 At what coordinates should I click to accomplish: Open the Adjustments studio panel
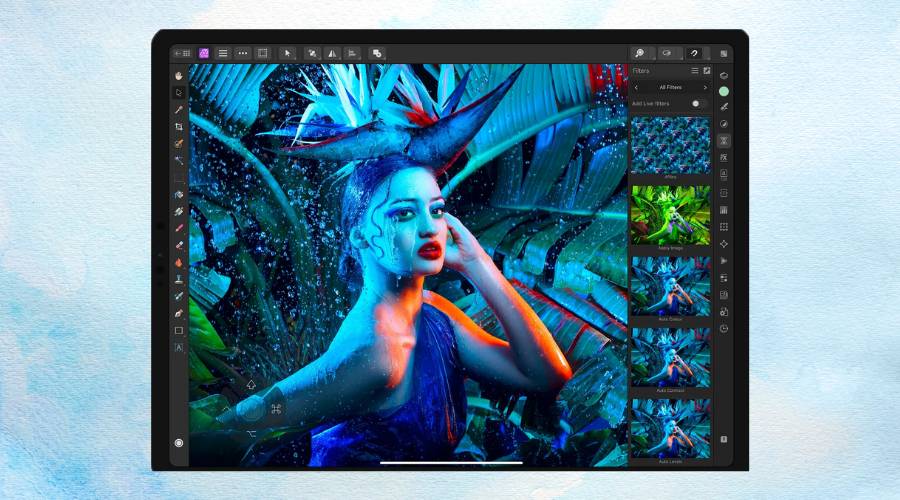(724, 124)
